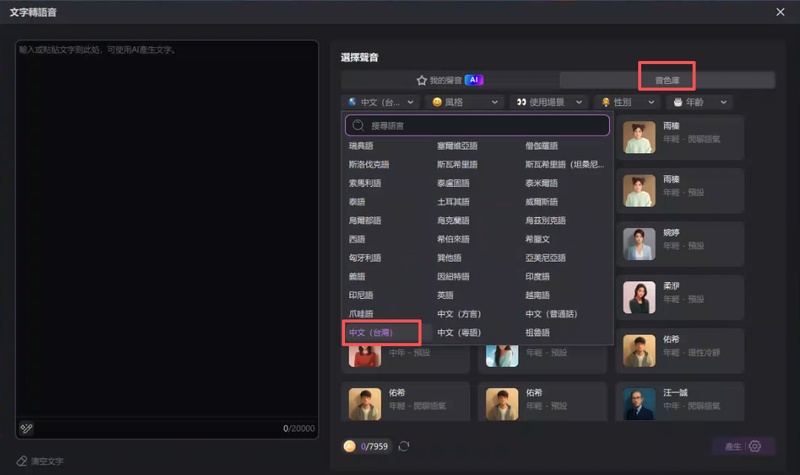800x475 pixels.
Task: Choose 印尼語 from the language list
Action: coord(361,295)
